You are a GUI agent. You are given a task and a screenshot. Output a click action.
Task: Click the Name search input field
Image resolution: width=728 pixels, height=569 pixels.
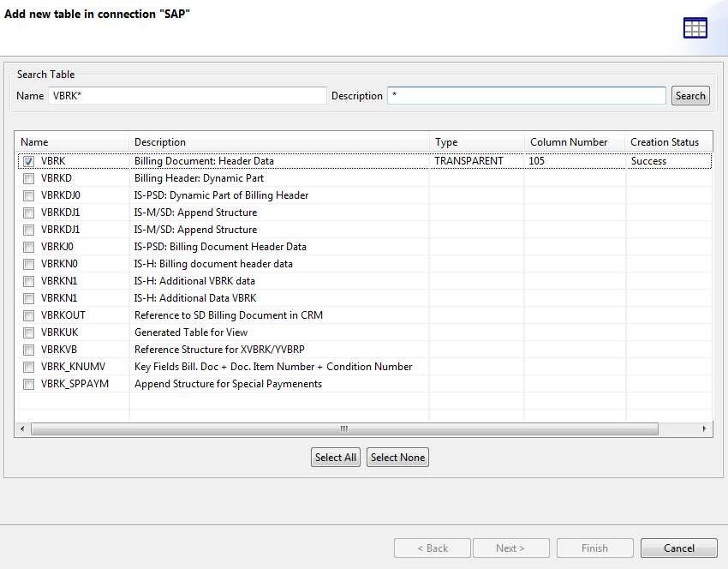(188, 95)
